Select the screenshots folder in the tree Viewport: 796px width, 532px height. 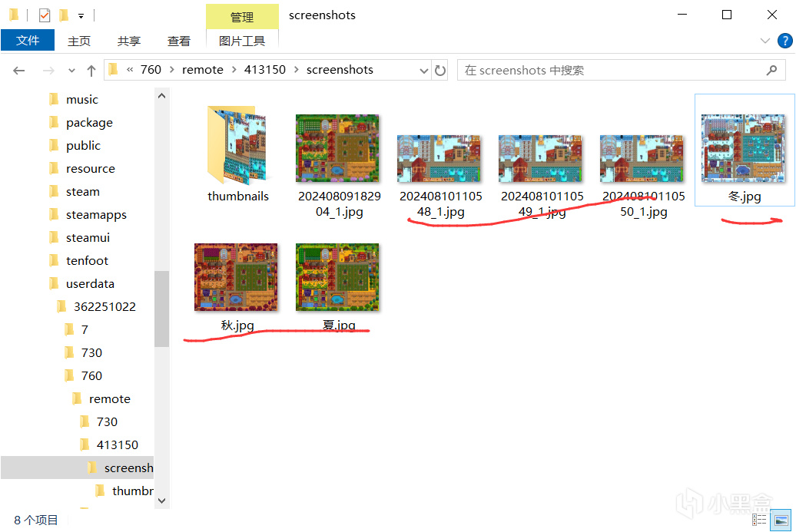tap(77, 468)
